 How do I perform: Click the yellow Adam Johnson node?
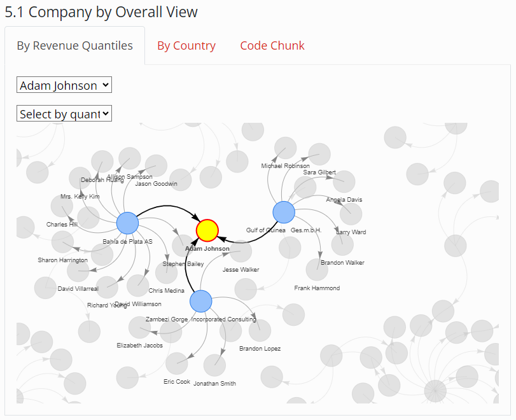click(x=207, y=230)
